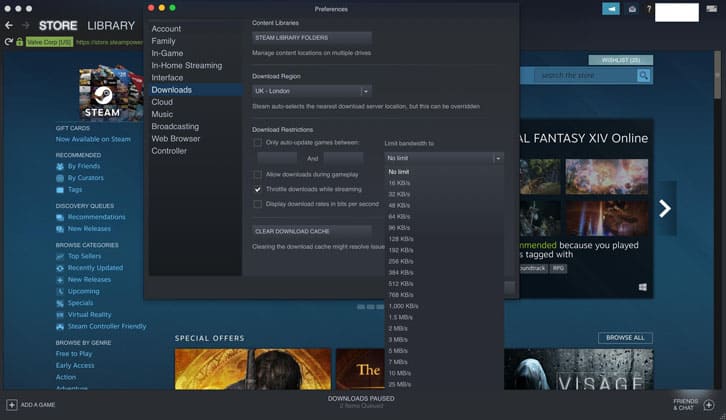Open Controller preferences section
Image resolution: width=726 pixels, height=420 pixels.
(169, 151)
